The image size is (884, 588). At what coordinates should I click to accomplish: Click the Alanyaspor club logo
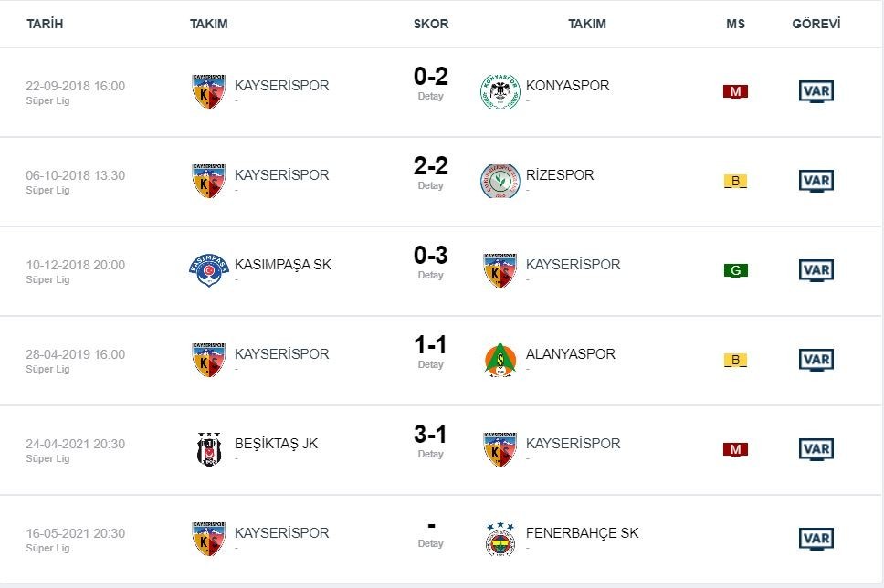pyautogui.click(x=500, y=360)
